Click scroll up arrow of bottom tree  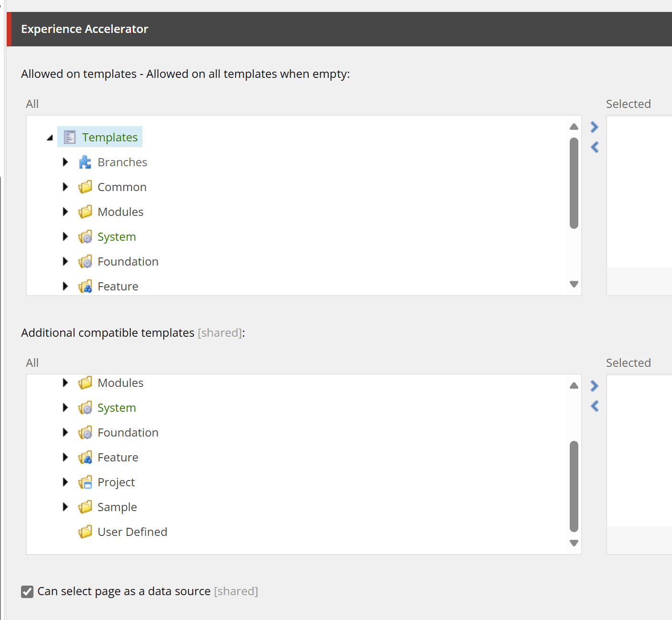coord(574,385)
